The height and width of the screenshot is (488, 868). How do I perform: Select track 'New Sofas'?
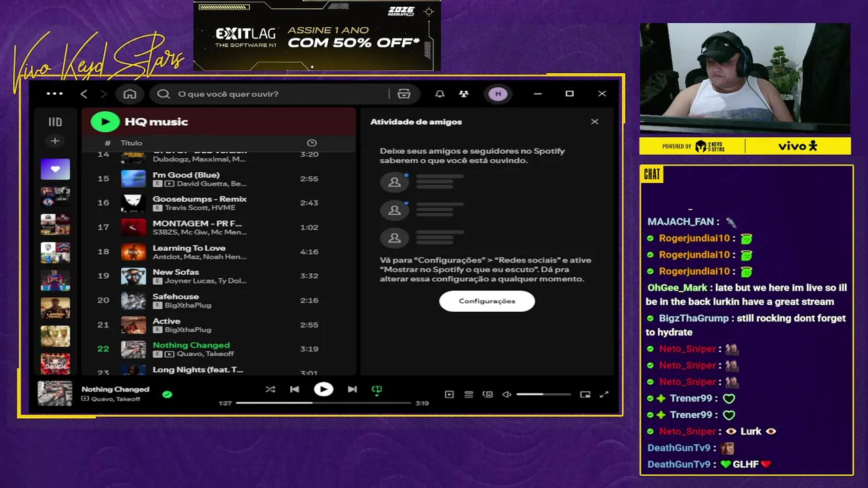tap(218, 276)
